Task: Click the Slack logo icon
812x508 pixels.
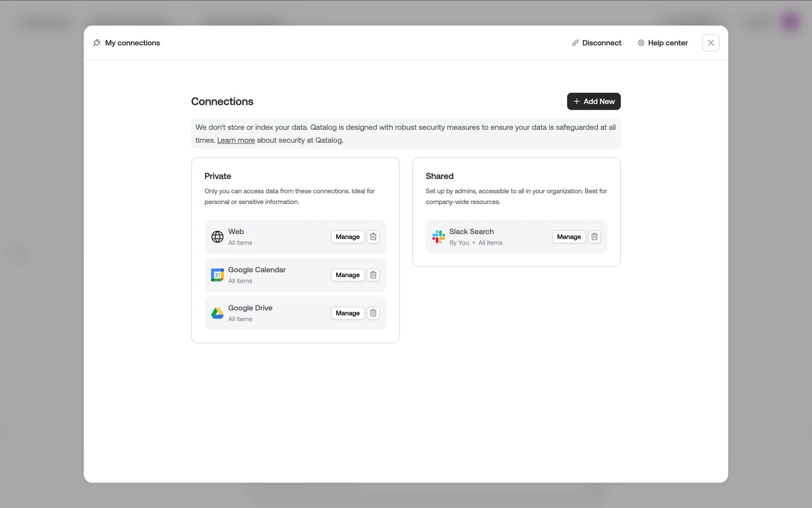Action: pos(439,237)
